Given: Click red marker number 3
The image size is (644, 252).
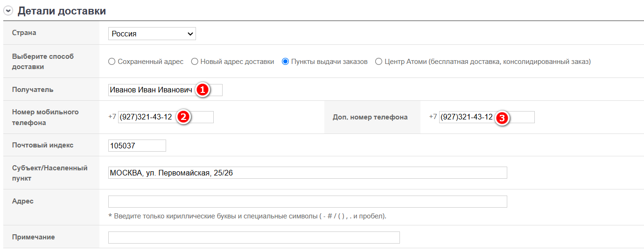Looking at the screenshot, I should click(502, 117).
